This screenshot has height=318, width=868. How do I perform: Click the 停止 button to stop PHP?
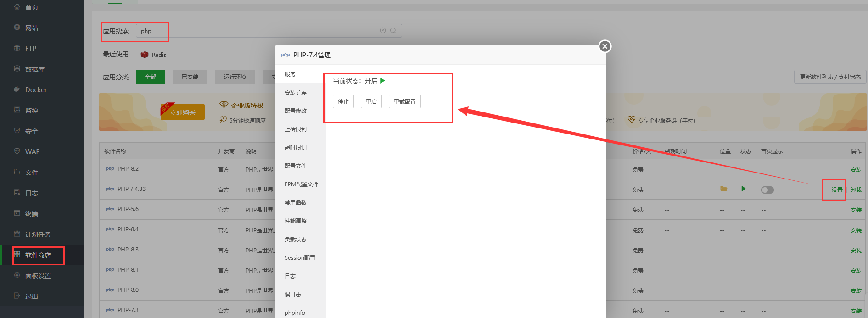point(343,102)
